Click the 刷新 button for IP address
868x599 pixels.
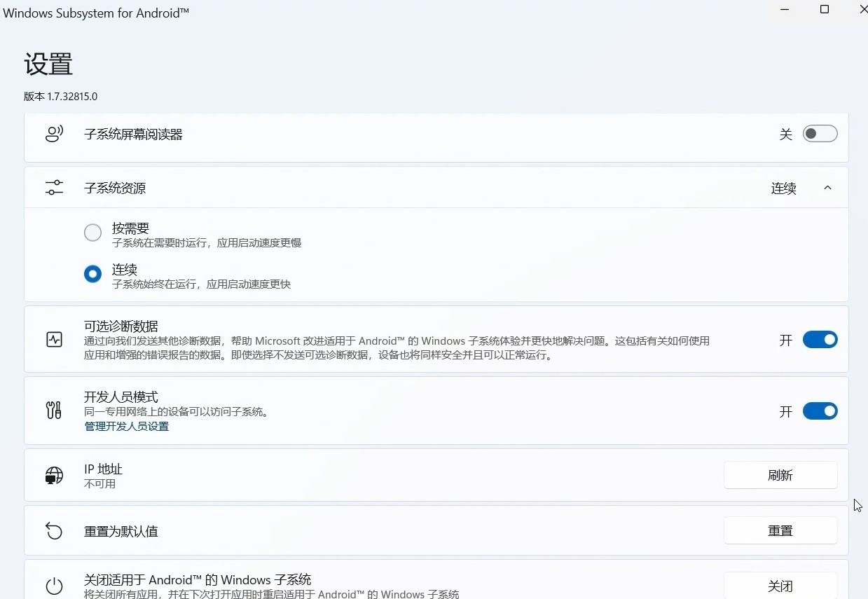pos(780,475)
